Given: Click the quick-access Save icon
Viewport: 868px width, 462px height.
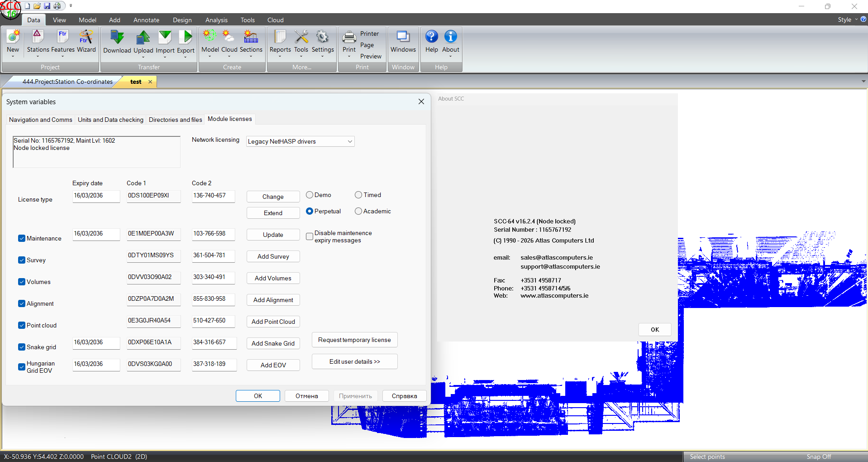Looking at the screenshot, I should pos(47,6).
